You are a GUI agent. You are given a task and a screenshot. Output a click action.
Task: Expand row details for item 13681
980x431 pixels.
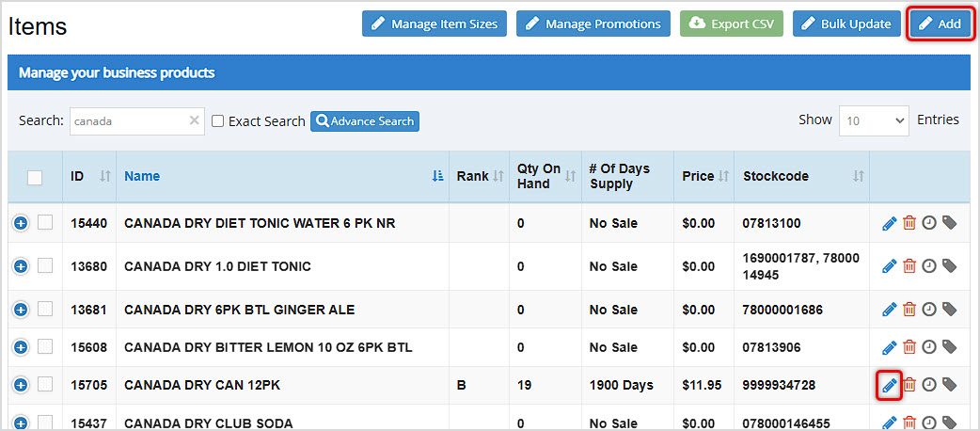(x=21, y=310)
